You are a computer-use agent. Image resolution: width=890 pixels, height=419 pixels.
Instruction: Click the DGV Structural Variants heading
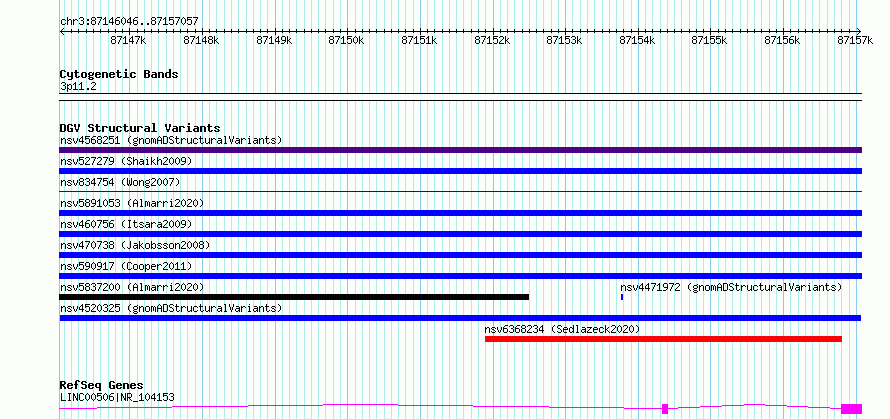[x=140, y=128]
